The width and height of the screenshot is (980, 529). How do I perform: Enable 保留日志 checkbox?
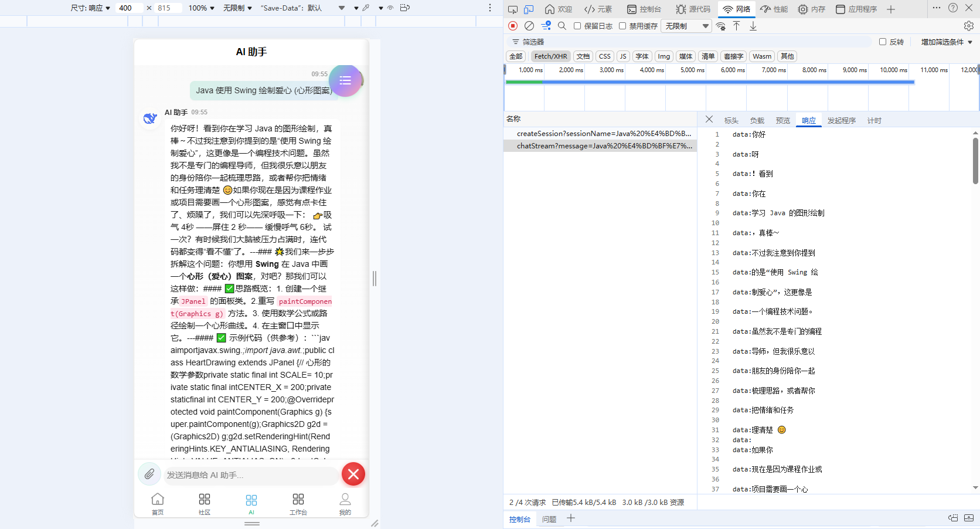tap(577, 26)
